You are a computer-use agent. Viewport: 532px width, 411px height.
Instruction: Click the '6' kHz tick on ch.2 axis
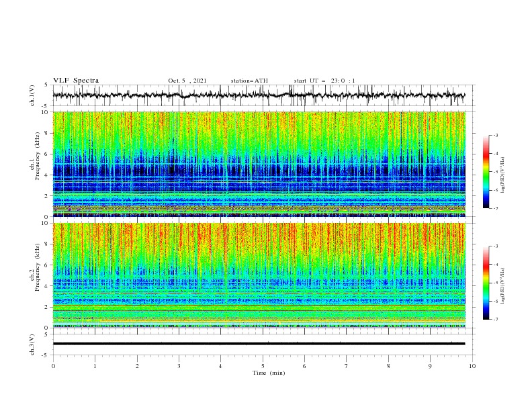(x=46, y=265)
